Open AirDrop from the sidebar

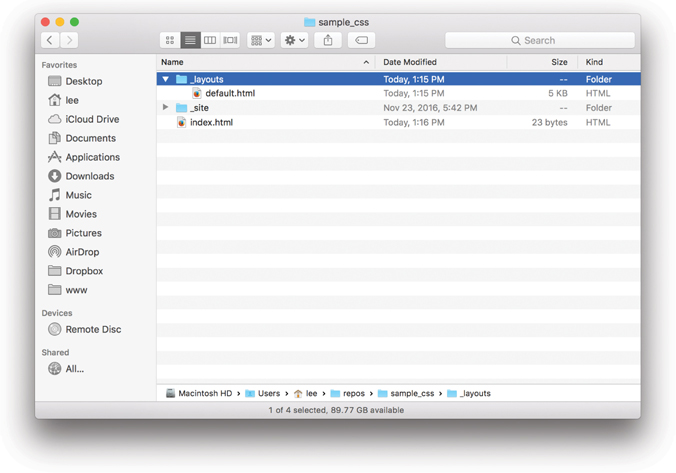coord(81,252)
